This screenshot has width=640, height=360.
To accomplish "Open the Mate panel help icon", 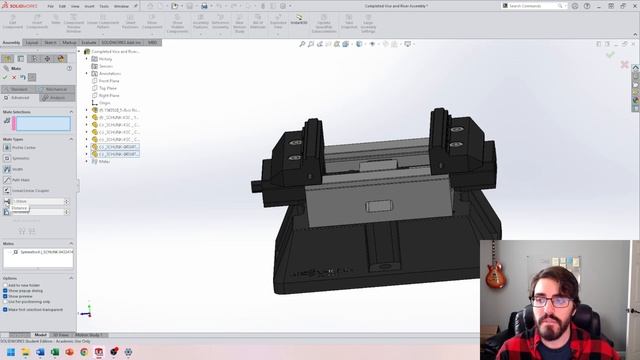I will point(69,68).
